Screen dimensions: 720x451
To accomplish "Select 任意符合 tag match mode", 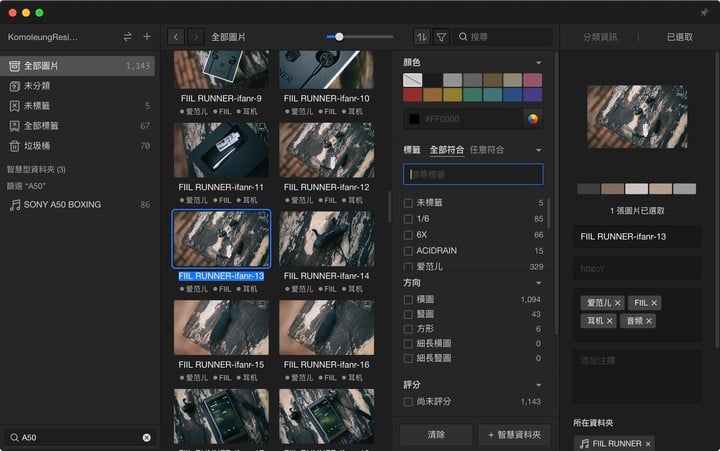I will pyautogui.click(x=487, y=150).
